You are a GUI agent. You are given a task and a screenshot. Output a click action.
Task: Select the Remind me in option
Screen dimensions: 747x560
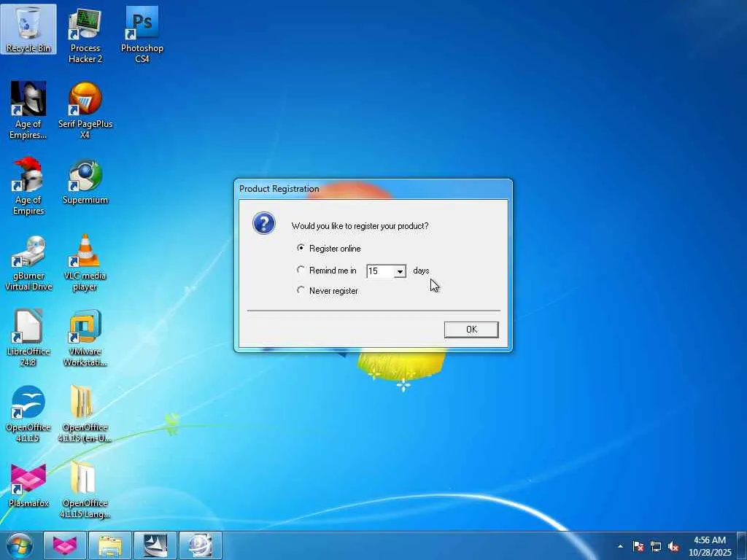(x=326, y=270)
